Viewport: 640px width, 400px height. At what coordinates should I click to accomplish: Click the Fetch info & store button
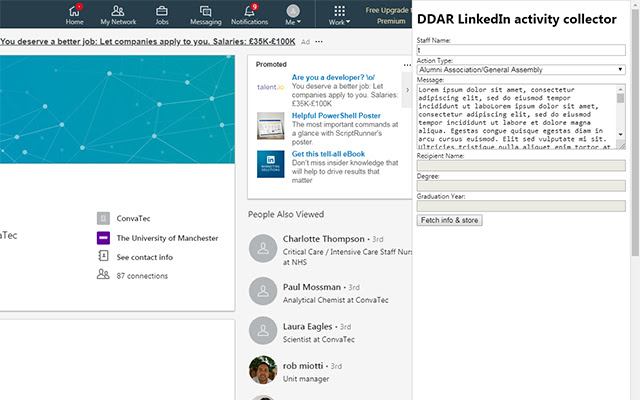(x=449, y=220)
